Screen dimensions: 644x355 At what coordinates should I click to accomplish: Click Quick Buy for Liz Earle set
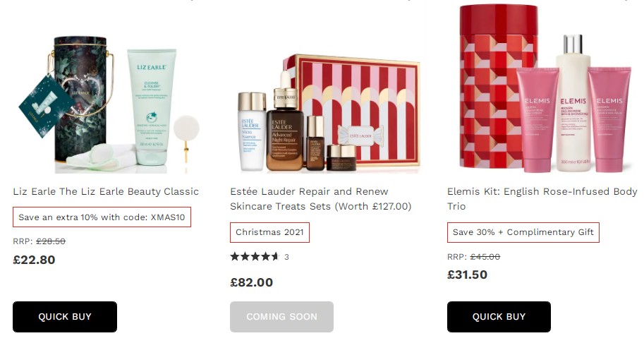click(x=65, y=317)
